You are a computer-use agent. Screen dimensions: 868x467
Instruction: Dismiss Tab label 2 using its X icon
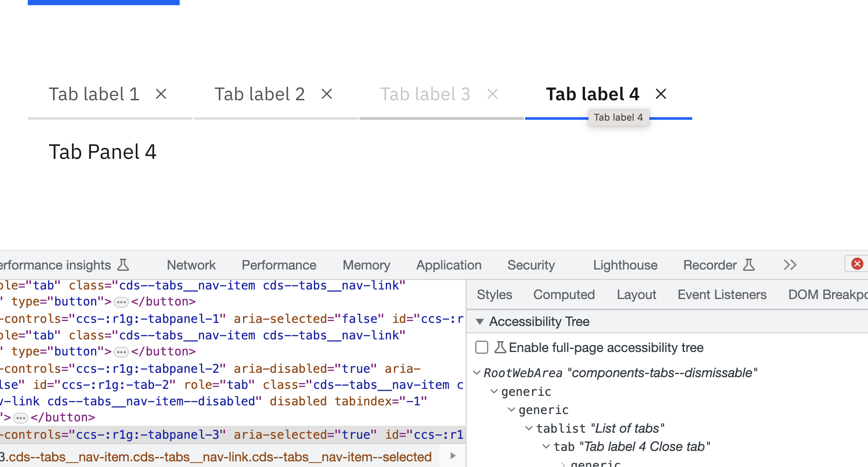click(327, 94)
